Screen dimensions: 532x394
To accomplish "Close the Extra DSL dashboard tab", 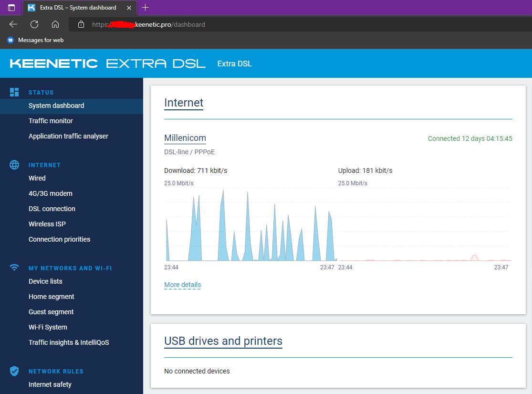I will coord(129,8).
